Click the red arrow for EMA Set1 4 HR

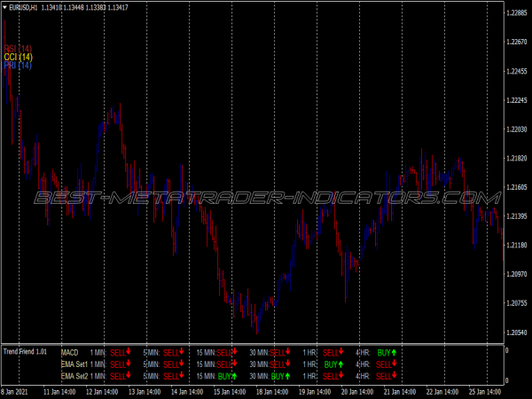click(x=394, y=364)
